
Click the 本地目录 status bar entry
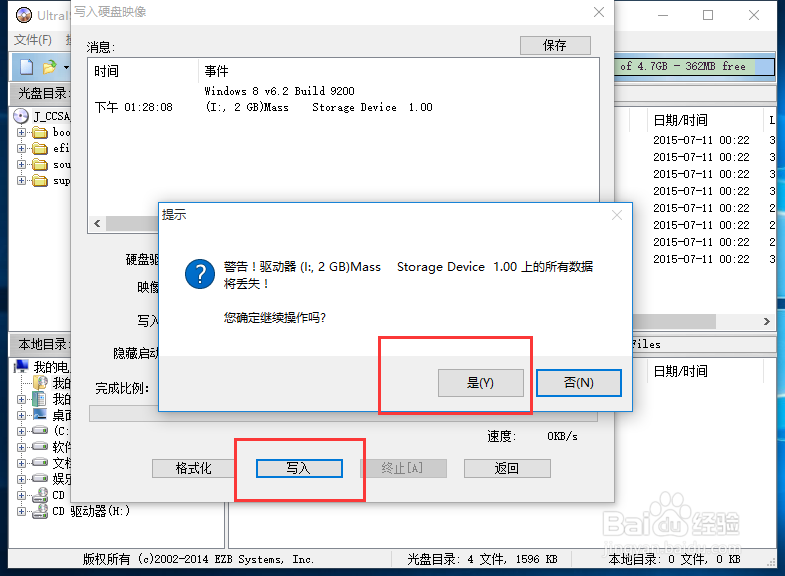(x=673, y=559)
